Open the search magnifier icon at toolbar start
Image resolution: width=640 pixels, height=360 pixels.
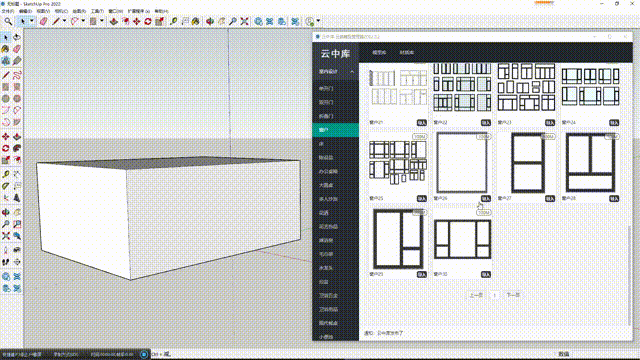coord(8,21)
